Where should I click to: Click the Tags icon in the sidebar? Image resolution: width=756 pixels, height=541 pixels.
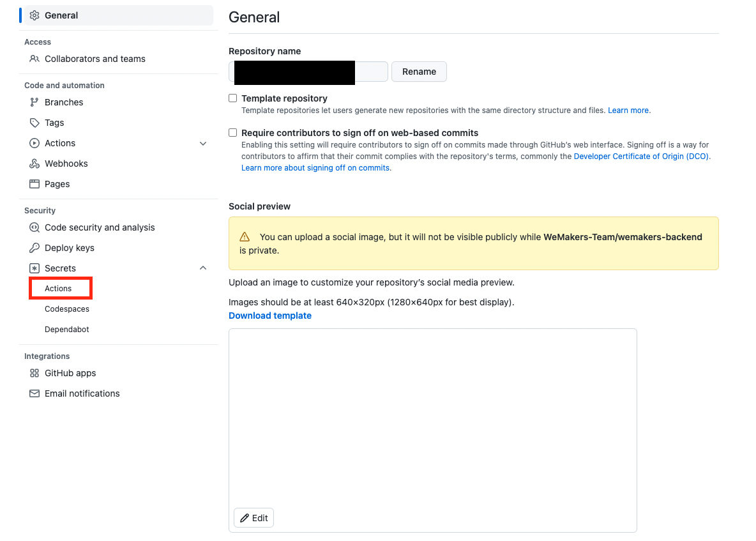(x=34, y=122)
